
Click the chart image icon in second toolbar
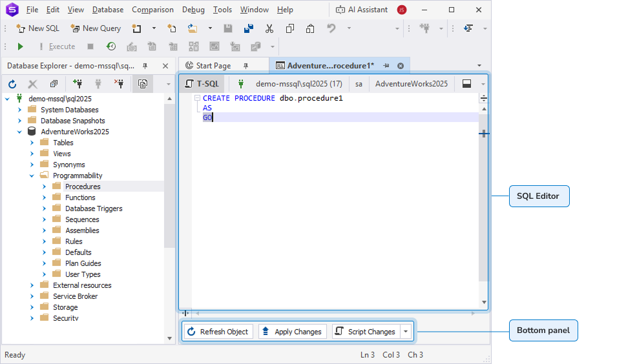[214, 46]
